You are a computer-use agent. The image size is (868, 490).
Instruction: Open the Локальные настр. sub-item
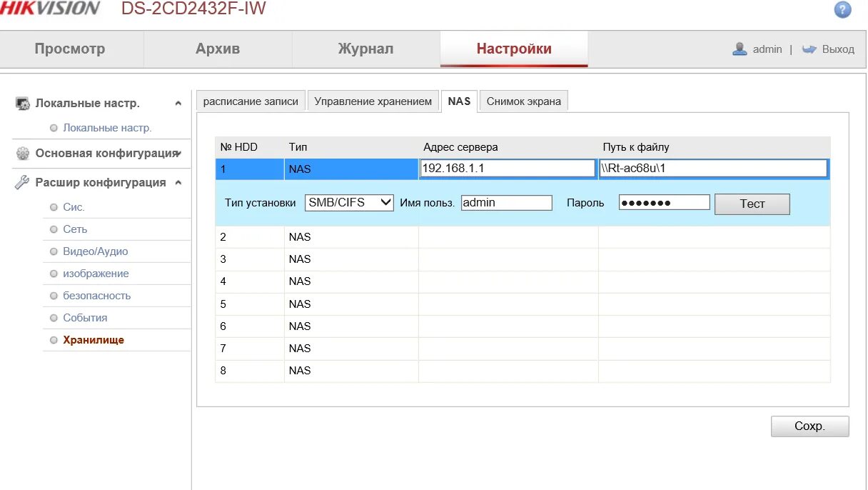(107, 128)
